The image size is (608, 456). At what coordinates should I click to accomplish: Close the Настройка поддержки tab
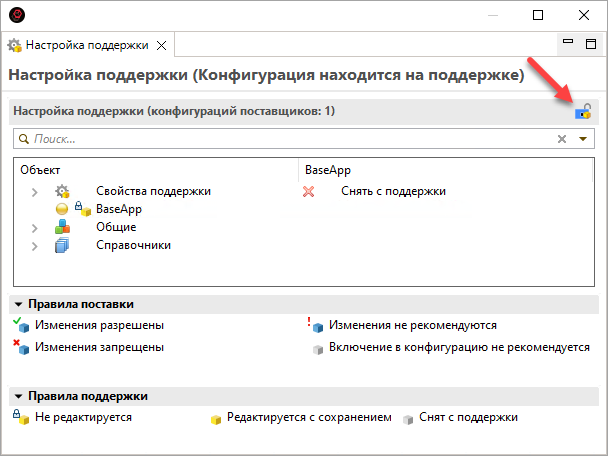pos(162,45)
